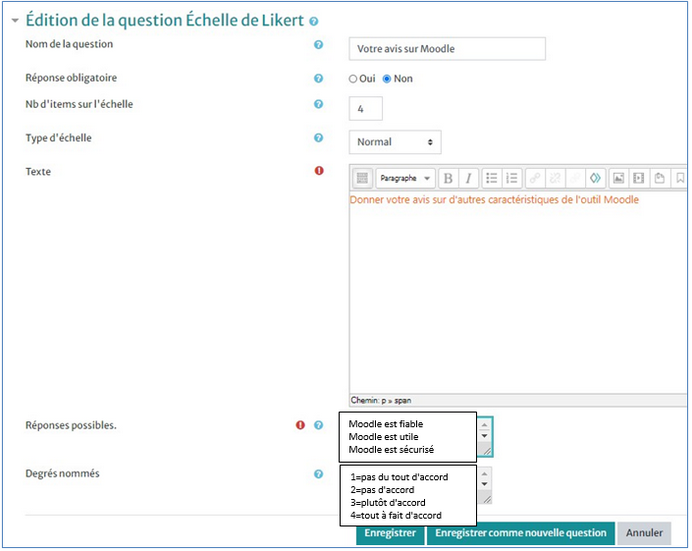
Task: Insert a numbered list
Action: pyautogui.click(x=512, y=178)
